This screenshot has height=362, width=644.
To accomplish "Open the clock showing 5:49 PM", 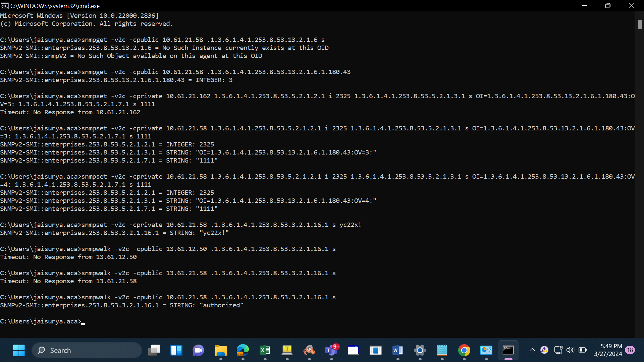I will tap(608, 350).
